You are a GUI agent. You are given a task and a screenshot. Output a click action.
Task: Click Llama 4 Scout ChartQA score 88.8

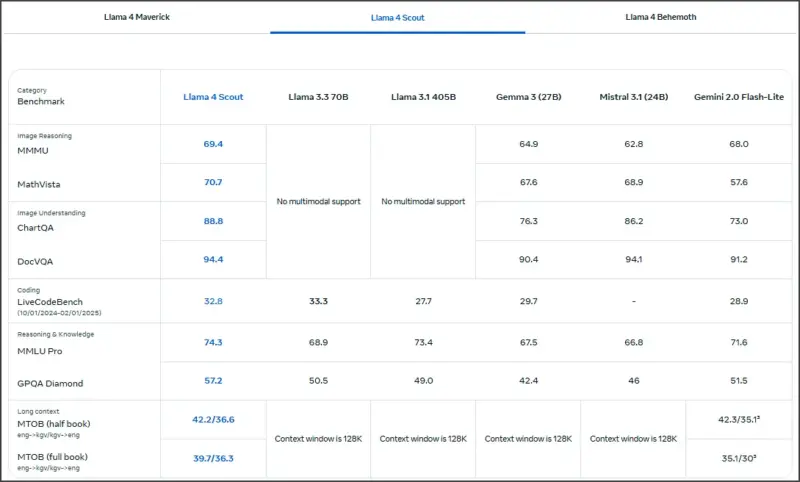click(213, 221)
